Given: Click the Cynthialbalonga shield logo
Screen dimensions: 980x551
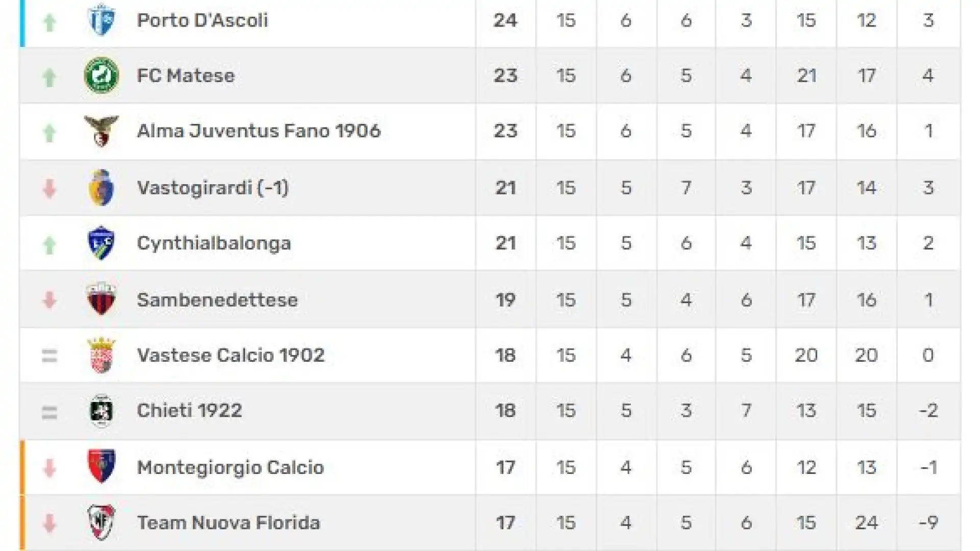Looking at the screenshot, I should [101, 243].
